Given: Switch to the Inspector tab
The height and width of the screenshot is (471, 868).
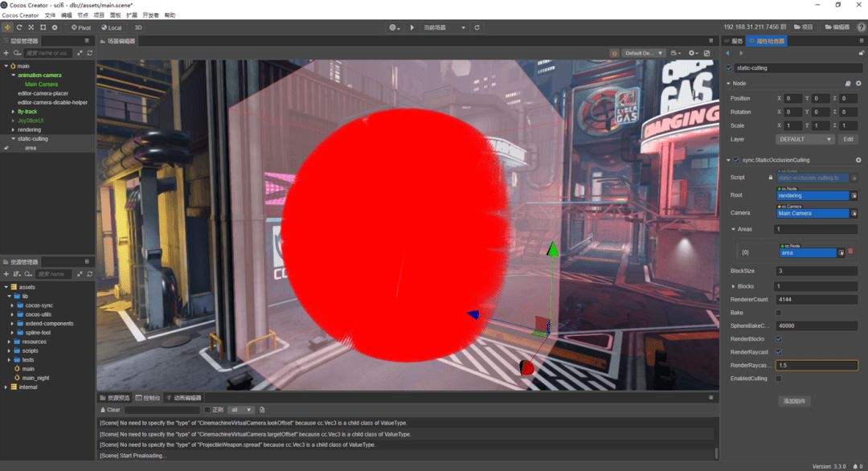Looking at the screenshot, I should [x=766, y=41].
